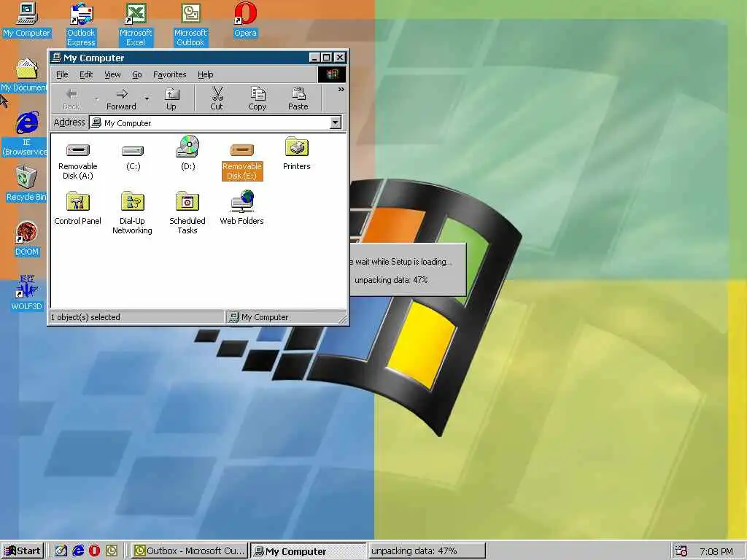The width and height of the screenshot is (747, 560).
Task: Open the Edit menu
Action: 86,75
